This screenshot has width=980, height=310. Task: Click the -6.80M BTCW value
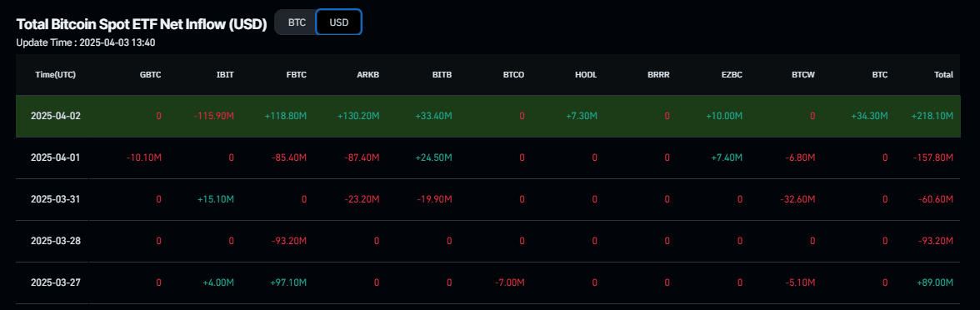coord(800,157)
